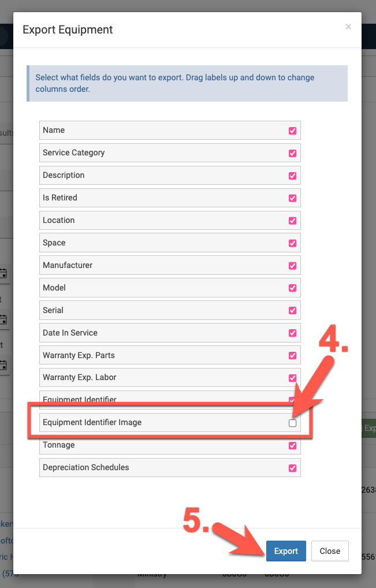The image size is (376, 588).
Task: Uncheck the Location checkbox
Action: click(x=293, y=221)
